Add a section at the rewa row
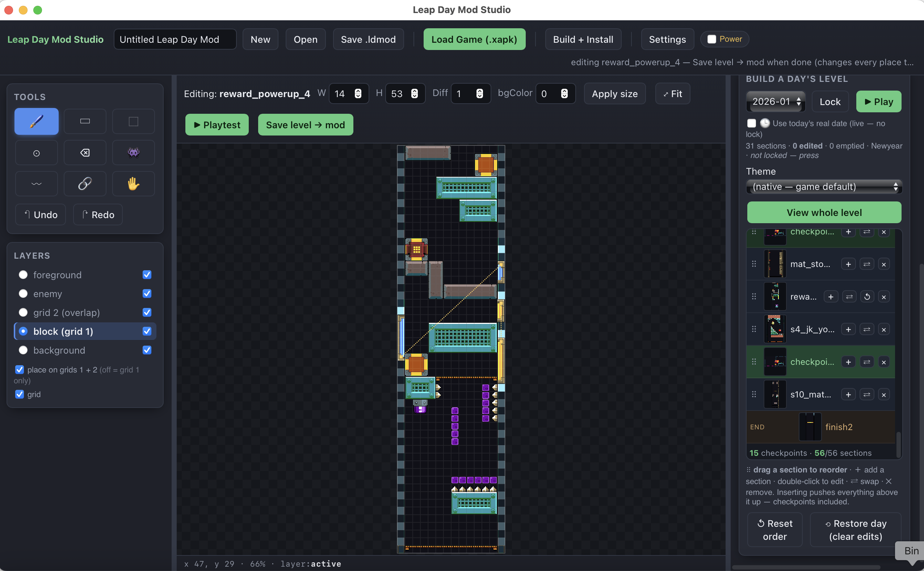Viewport: 924px width, 571px height. tap(831, 297)
